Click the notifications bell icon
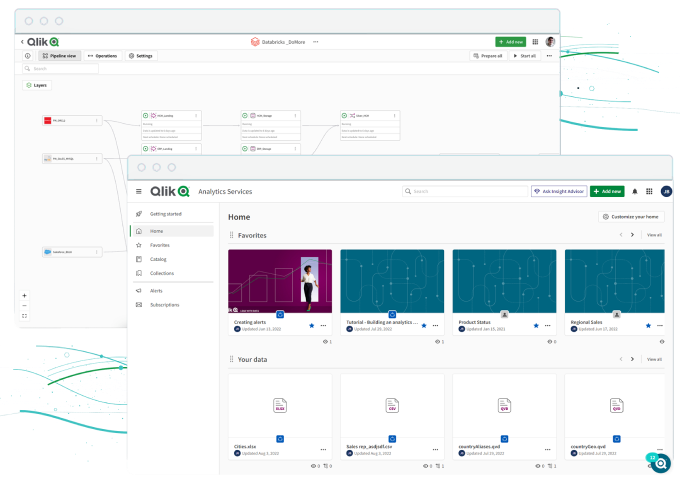 point(634,191)
